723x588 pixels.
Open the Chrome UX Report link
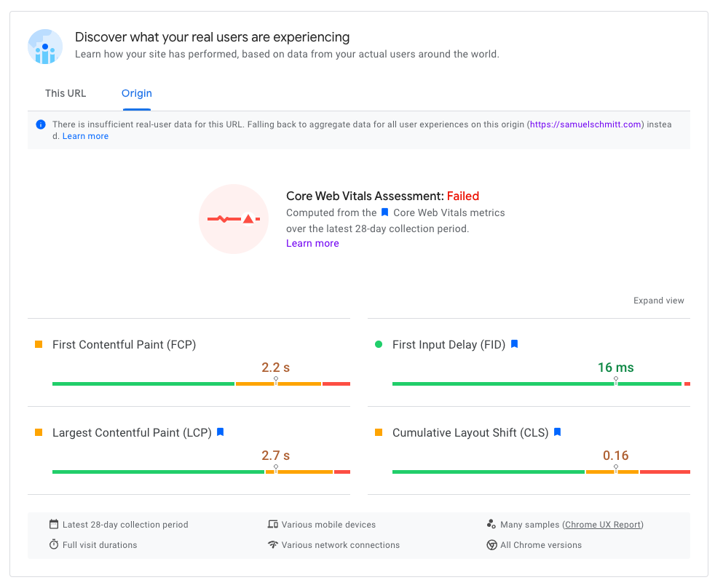click(603, 525)
